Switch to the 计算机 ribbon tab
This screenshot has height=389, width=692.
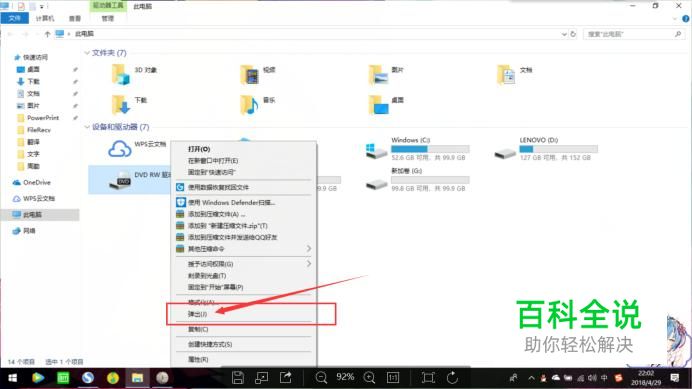pyautogui.click(x=45, y=18)
